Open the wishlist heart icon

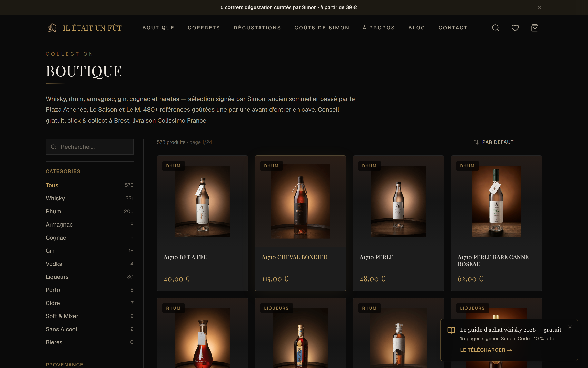[x=515, y=28]
